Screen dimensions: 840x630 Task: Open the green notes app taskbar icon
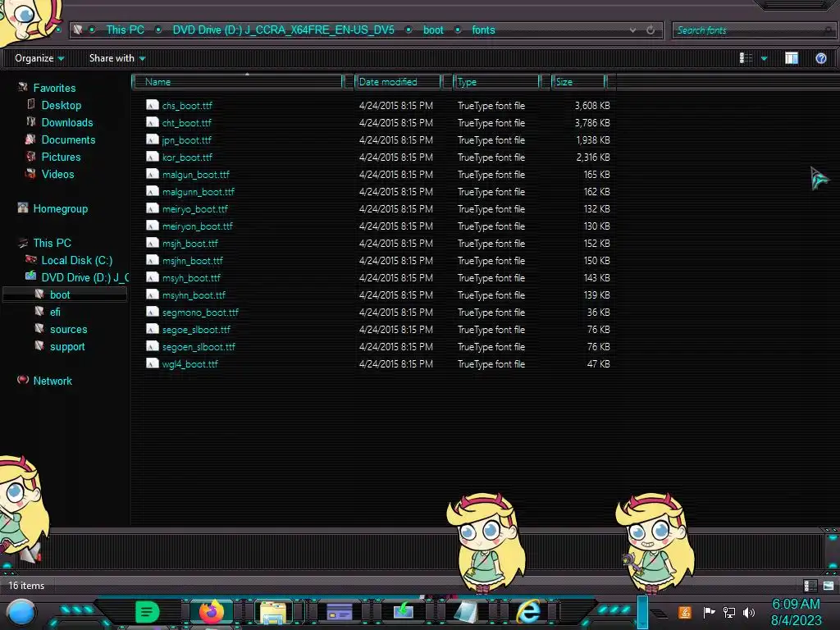pos(148,612)
